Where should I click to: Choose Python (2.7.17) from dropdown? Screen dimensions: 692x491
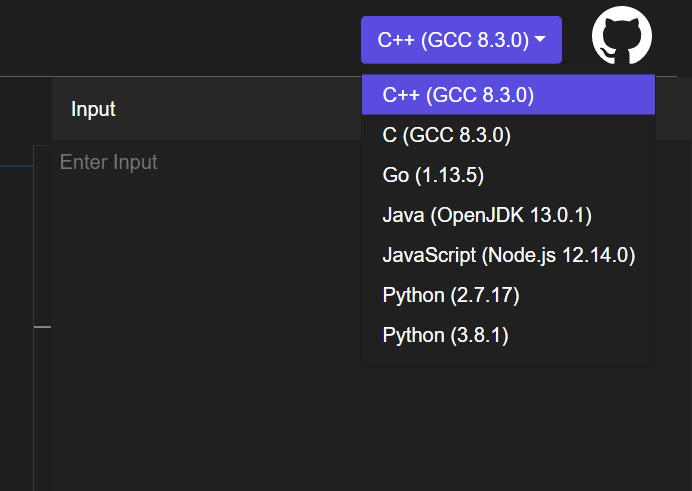[x=451, y=295]
